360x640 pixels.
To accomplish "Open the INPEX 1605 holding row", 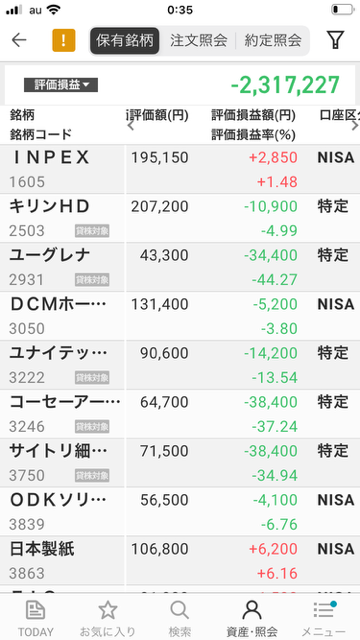I will click(x=180, y=169).
